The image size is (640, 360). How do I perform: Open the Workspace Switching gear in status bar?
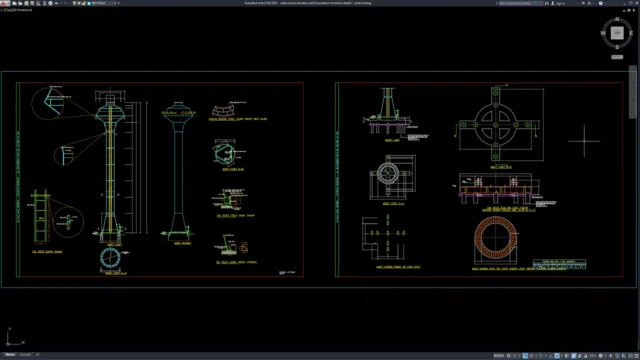click(600, 356)
